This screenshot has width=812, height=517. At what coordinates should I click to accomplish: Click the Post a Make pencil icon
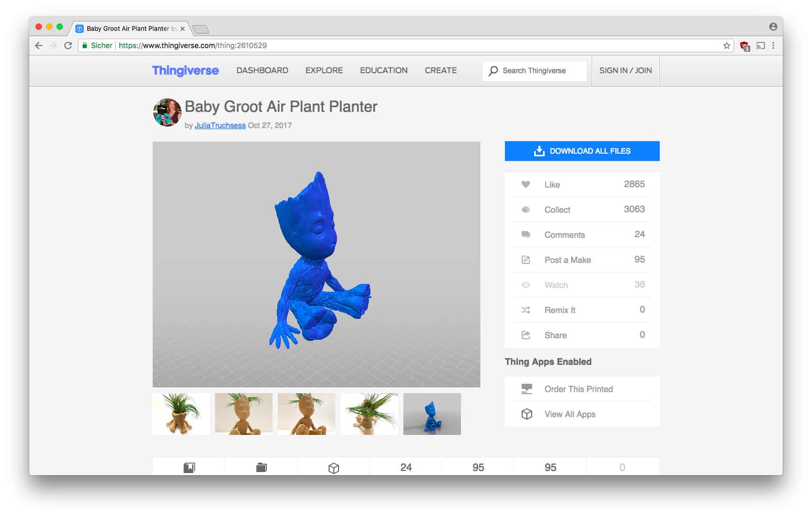(x=526, y=260)
